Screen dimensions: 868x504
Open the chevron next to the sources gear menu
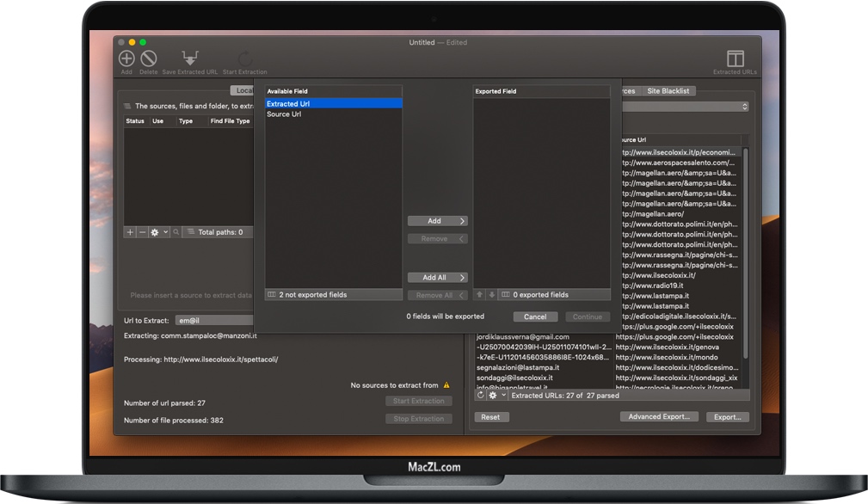coord(164,232)
